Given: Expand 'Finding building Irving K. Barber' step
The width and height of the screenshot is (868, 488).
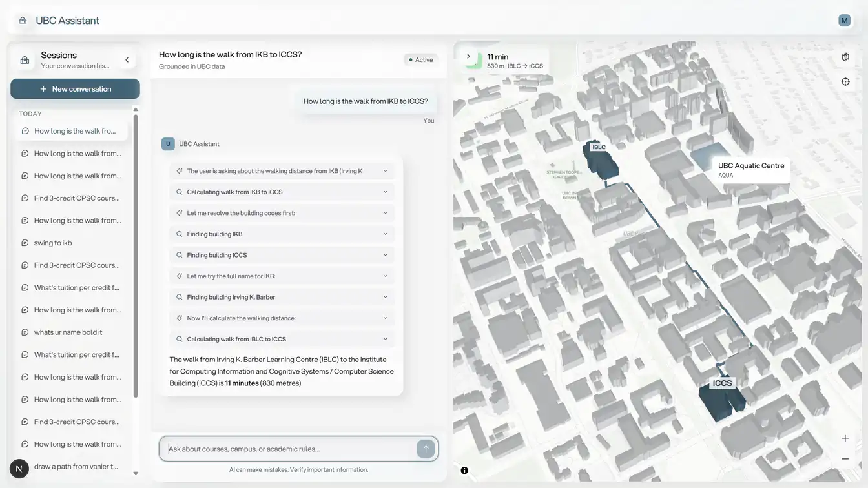Looking at the screenshot, I should (282, 297).
